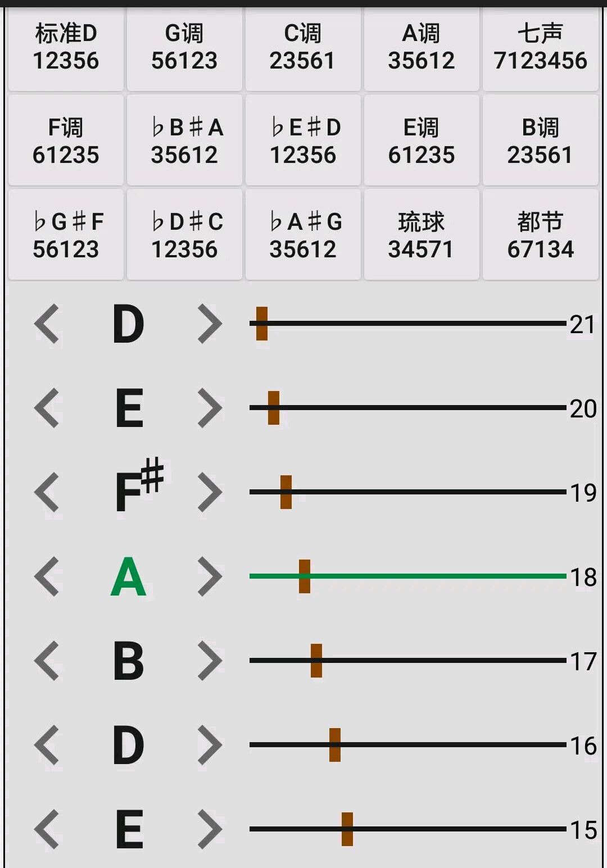The image size is (607, 868).
Task: Tap left chevron on string 17 B row
Action: coord(47,661)
